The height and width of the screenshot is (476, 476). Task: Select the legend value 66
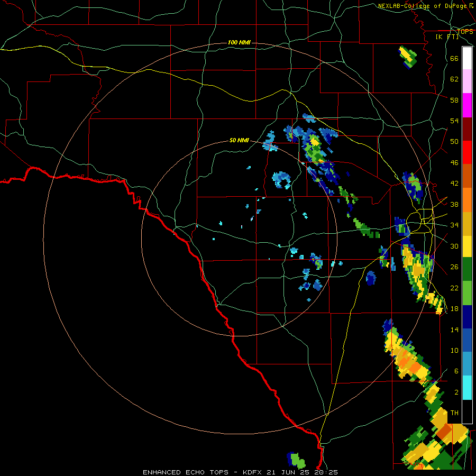(x=454, y=59)
